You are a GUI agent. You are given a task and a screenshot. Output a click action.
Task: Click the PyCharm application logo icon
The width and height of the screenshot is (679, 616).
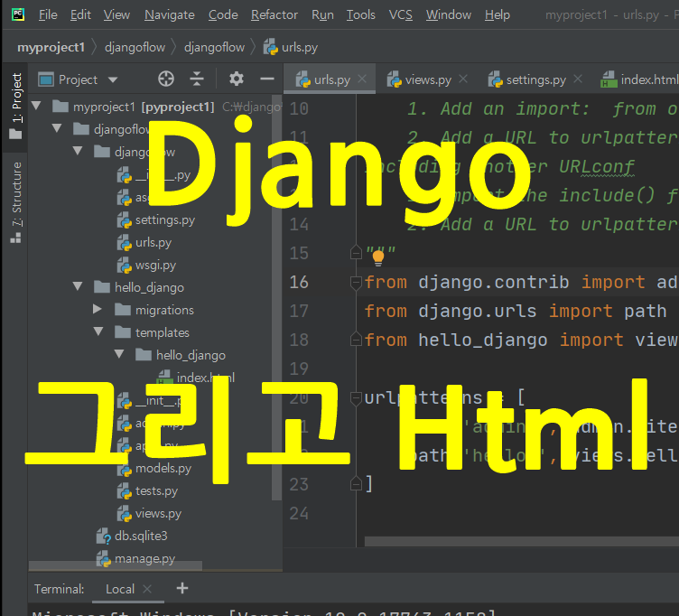(18, 14)
